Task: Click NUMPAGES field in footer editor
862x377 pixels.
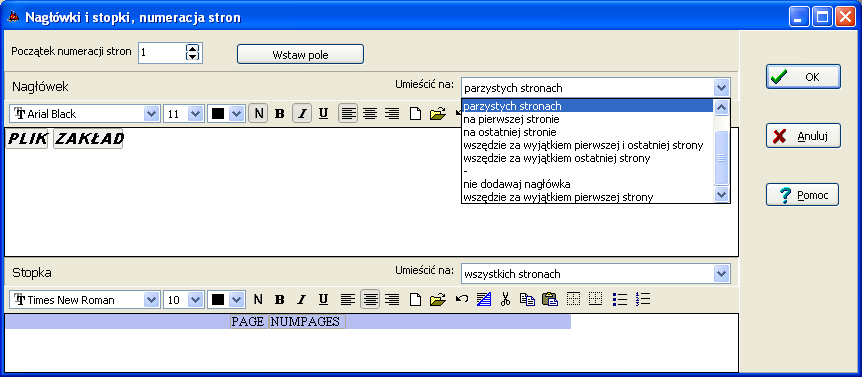Action: pyautogui.click(x=307, y=321)
